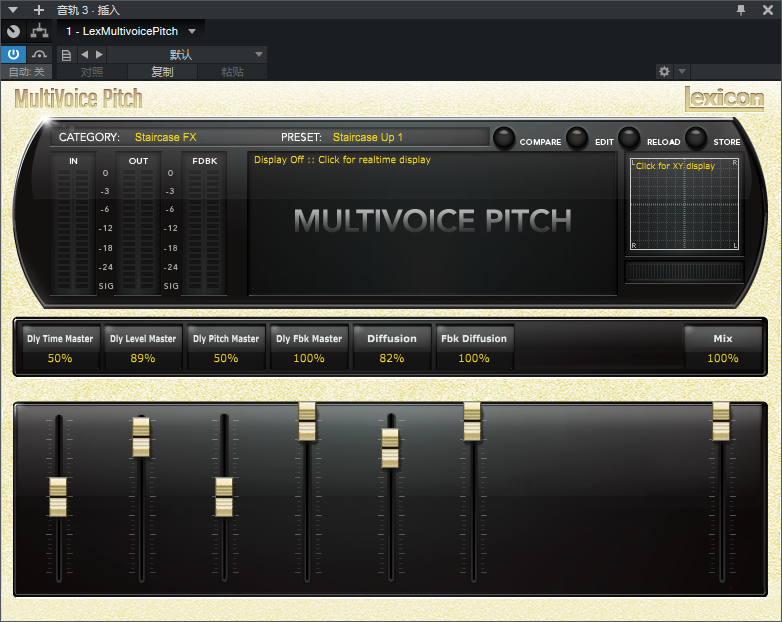
Task: Toggle automation mode 自动: 关
Action: (26, 72)
